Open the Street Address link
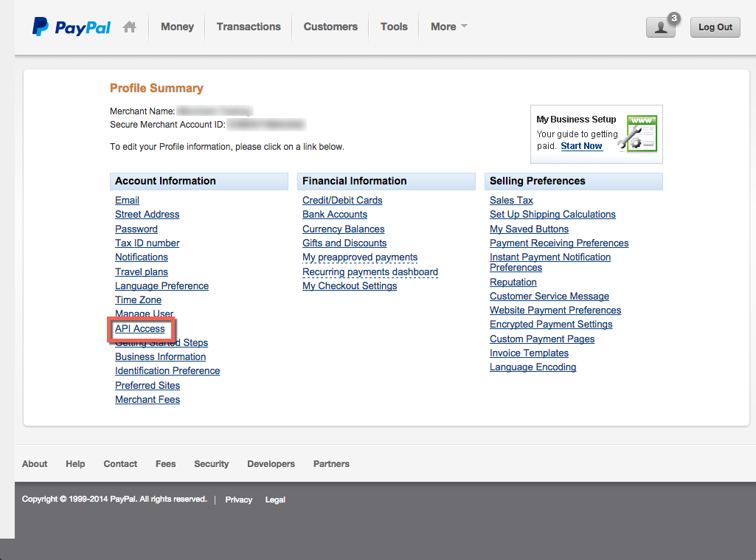The height and width of the screenshot is (560, 756). click(x=147, y=214)
